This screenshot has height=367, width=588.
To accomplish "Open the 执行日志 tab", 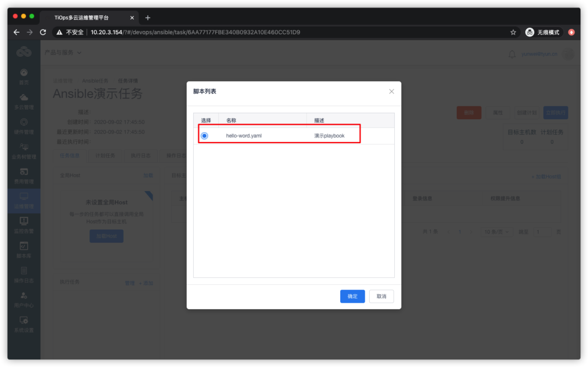I will [141, 155].
